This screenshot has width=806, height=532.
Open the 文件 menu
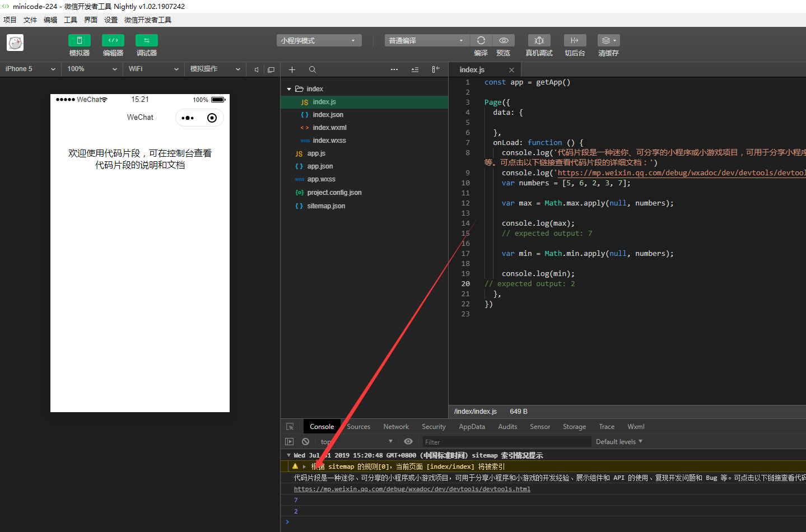click(x=30, y=20)
